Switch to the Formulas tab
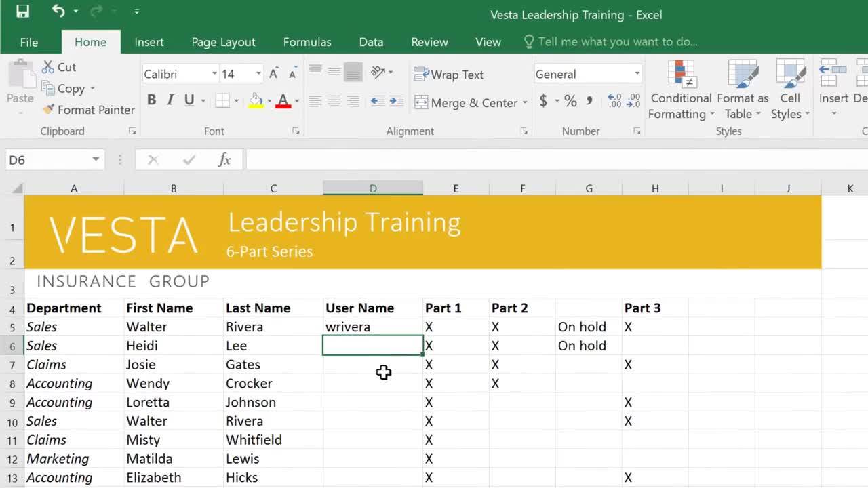Viewport: 868px width, 488px height. click(x=307, y=42)
